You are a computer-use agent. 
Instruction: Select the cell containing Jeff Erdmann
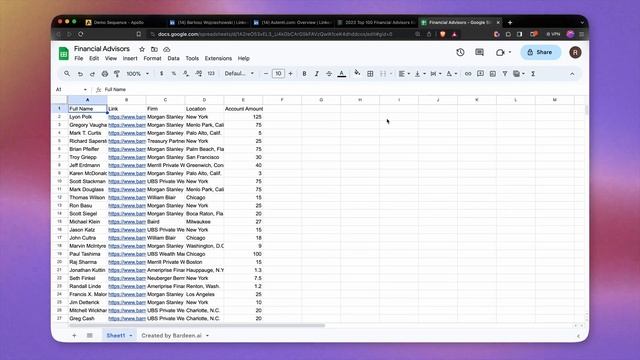click(x=87, y=165)
